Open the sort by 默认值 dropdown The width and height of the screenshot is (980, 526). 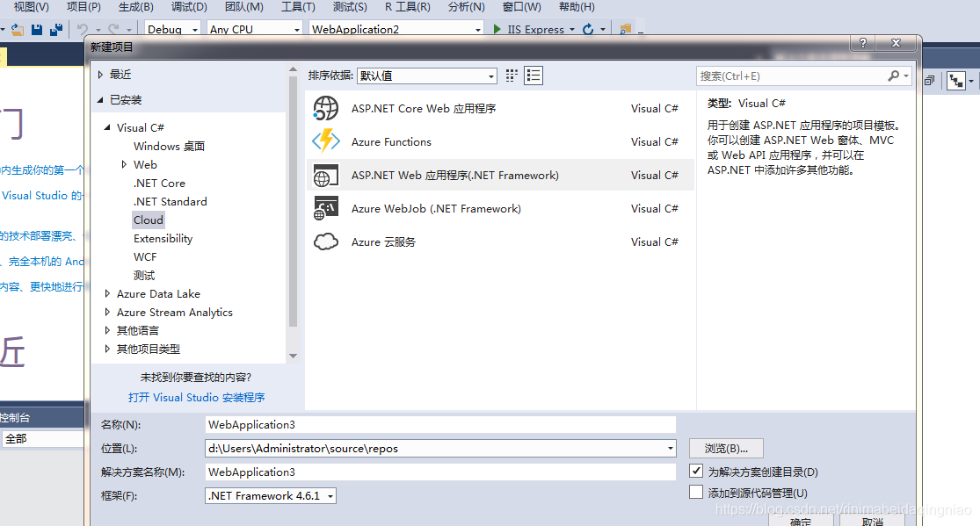[x=427, y=76]
